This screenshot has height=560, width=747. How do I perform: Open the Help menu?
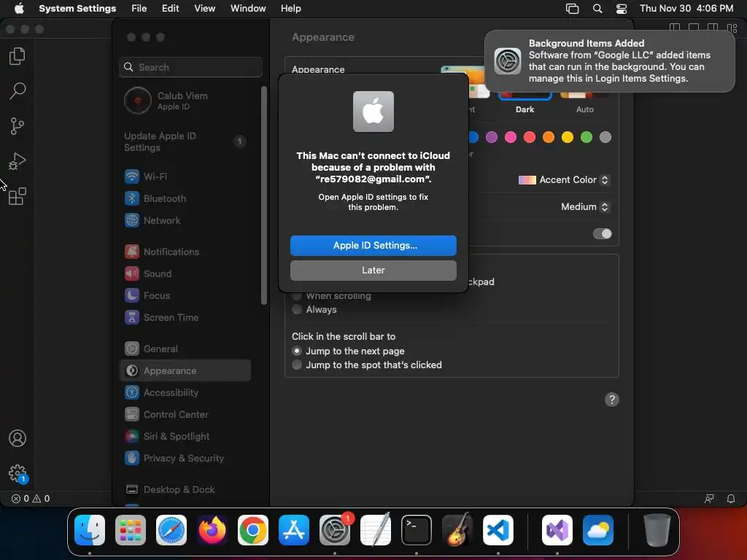(290, 9)
